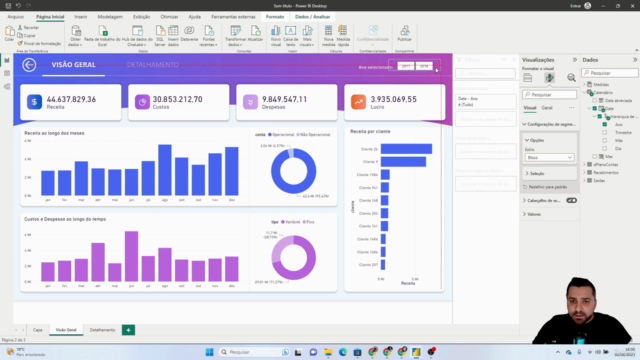Insert a Caixa de texto
Image resolution: width=640 pixels, height=360 pixels.
point(291,36)
